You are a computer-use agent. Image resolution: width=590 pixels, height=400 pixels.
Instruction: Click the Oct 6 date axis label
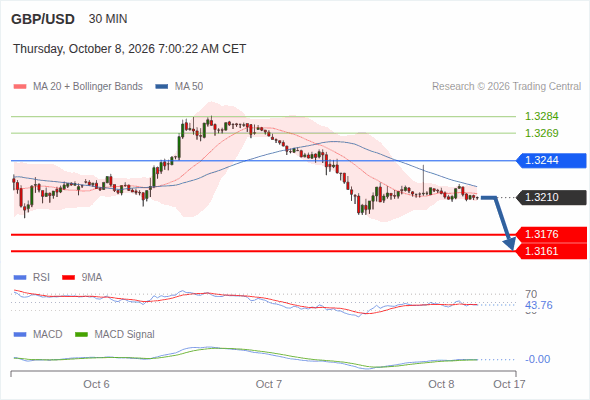coord(96,384)
